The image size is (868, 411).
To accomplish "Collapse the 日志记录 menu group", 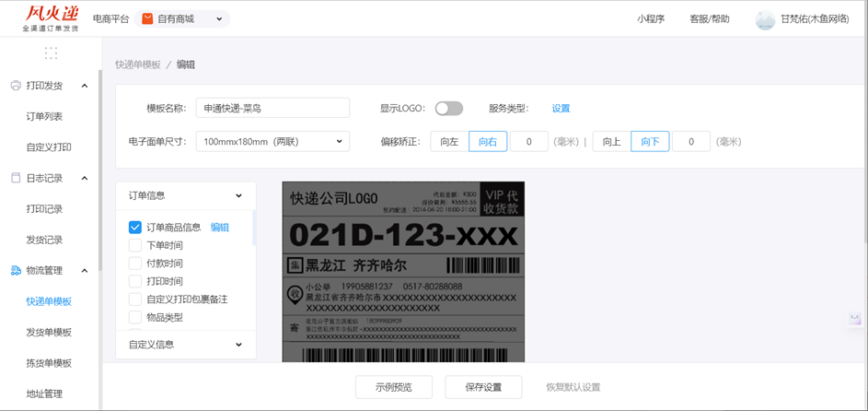I will tap(85, 178).
